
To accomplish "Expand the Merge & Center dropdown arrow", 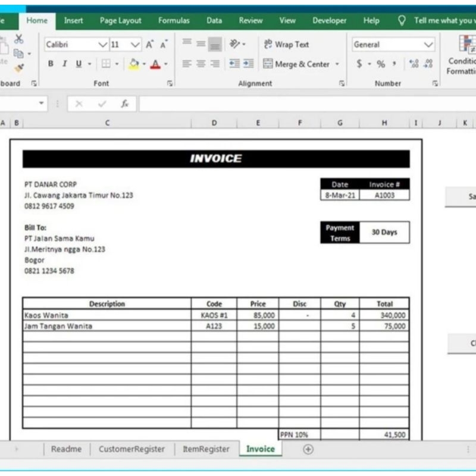I will pos(337,64).
